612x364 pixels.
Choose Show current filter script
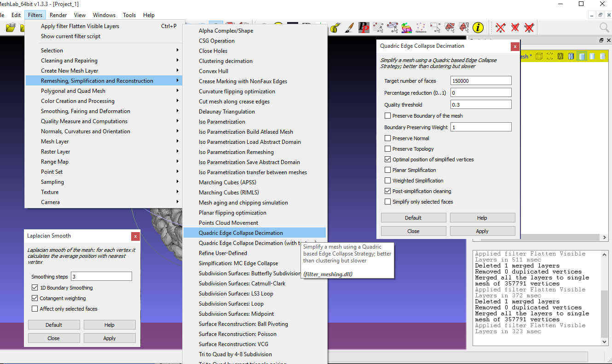click(104, 36)
